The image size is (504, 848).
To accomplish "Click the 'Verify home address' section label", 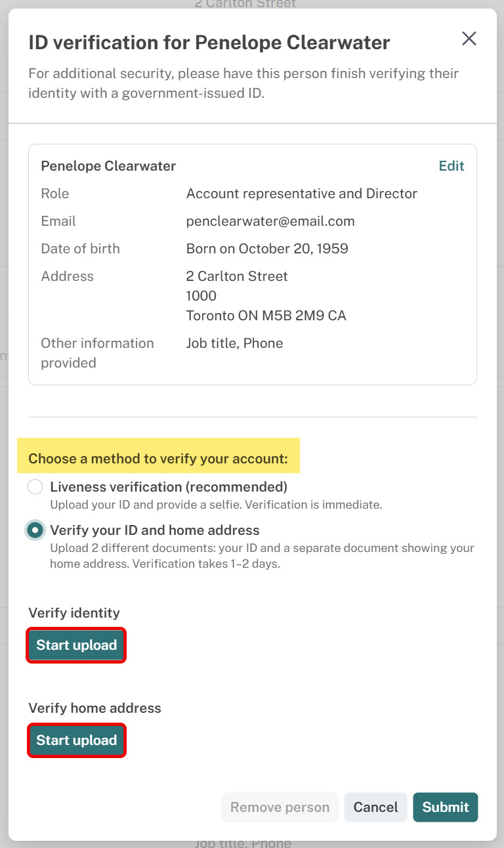I will pyautogui.click(x=94, y=708).
